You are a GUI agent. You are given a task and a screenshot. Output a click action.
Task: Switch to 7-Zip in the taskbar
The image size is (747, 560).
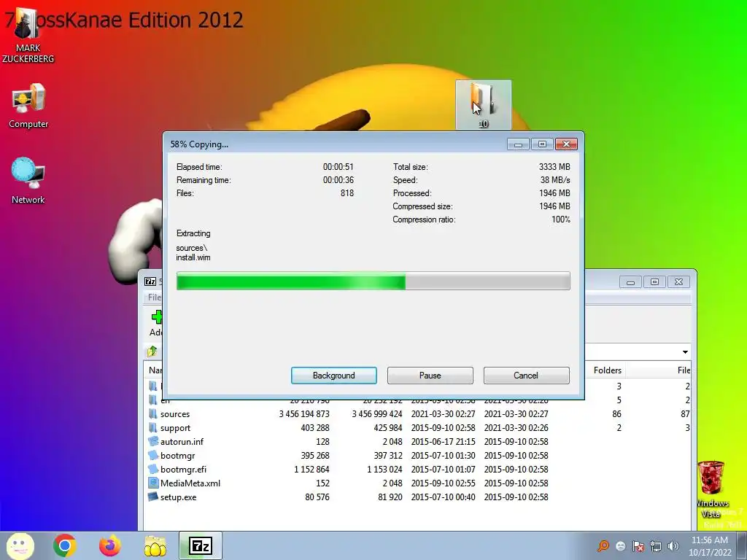[201, 545]
